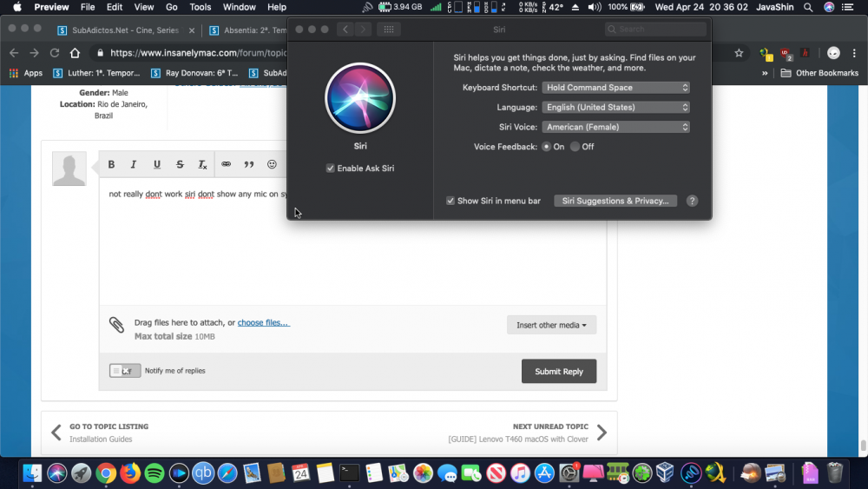Screen dimensions: 868x489
Task: Uncheck Enable Ask Siri checkbox
Action: click(x=331, y=169)
